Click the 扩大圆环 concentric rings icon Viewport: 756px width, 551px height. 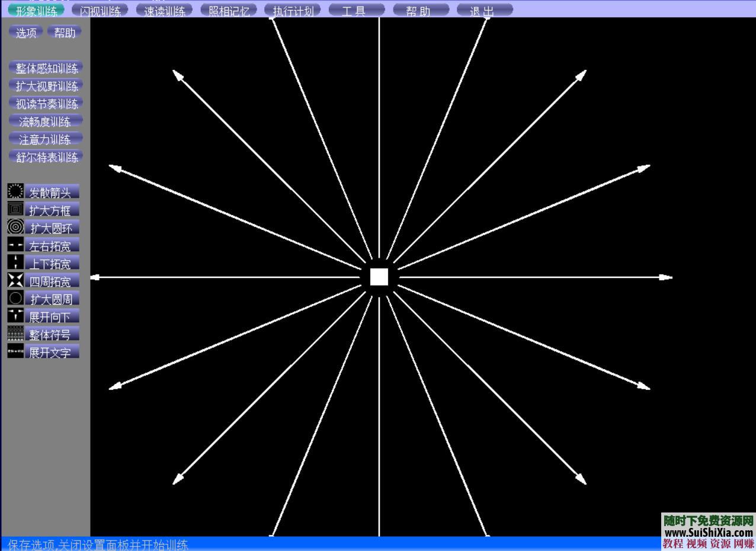(x=15, y=226)
